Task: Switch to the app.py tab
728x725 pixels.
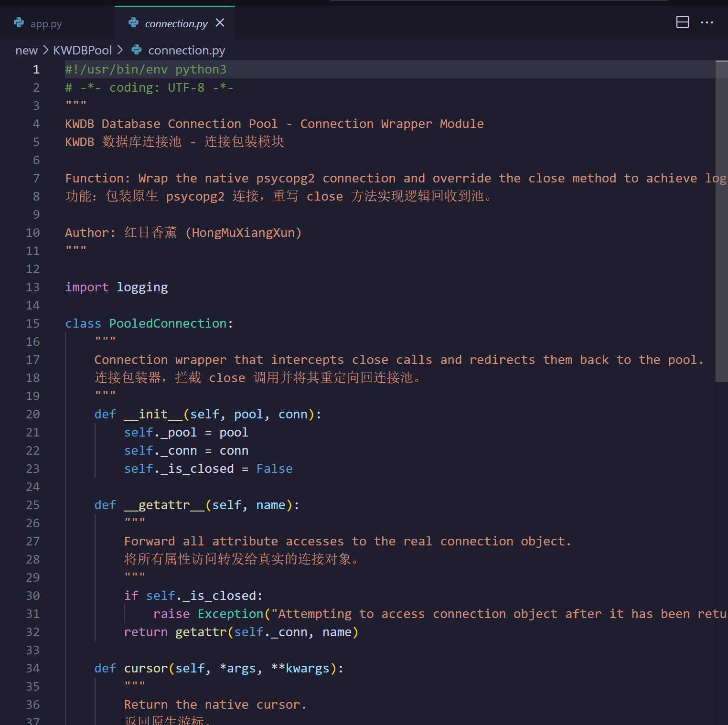Action: (45, 23)
